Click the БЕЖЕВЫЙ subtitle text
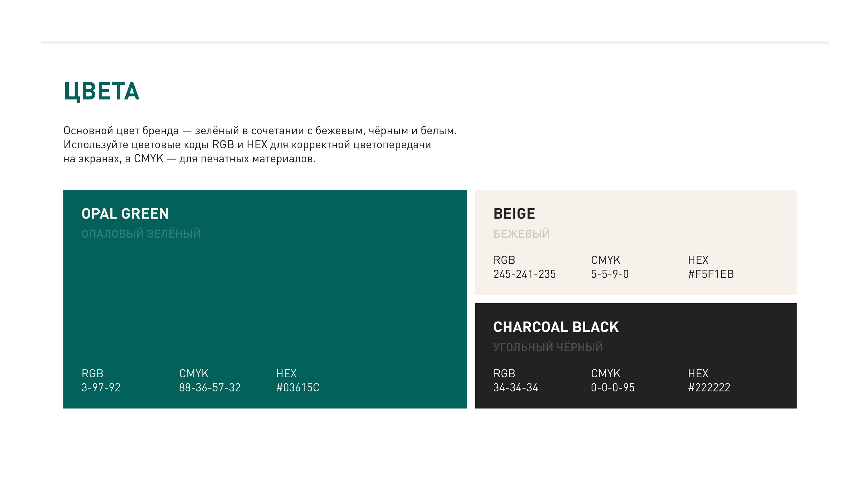868x488 pixels. pos(521,234)
